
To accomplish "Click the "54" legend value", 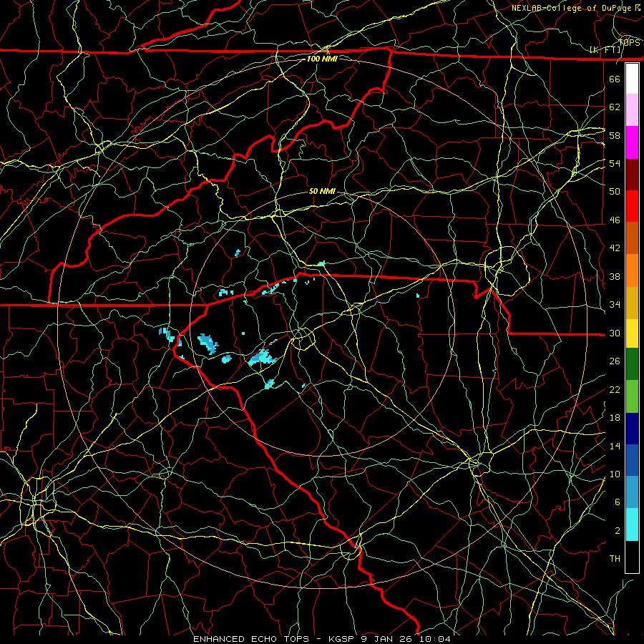I will pos(615,163).
